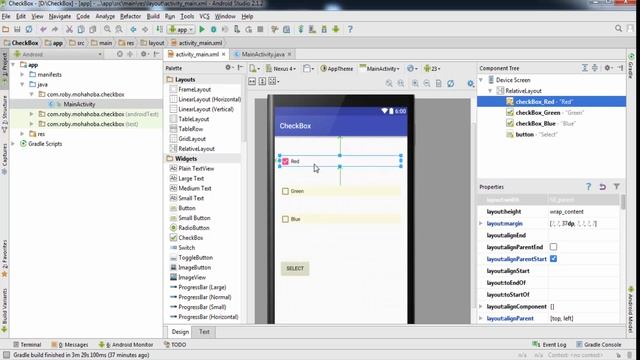This screenshot has width=640, height=360.
Task: Open Palette settings gear icon
Action: pos(229,68)
